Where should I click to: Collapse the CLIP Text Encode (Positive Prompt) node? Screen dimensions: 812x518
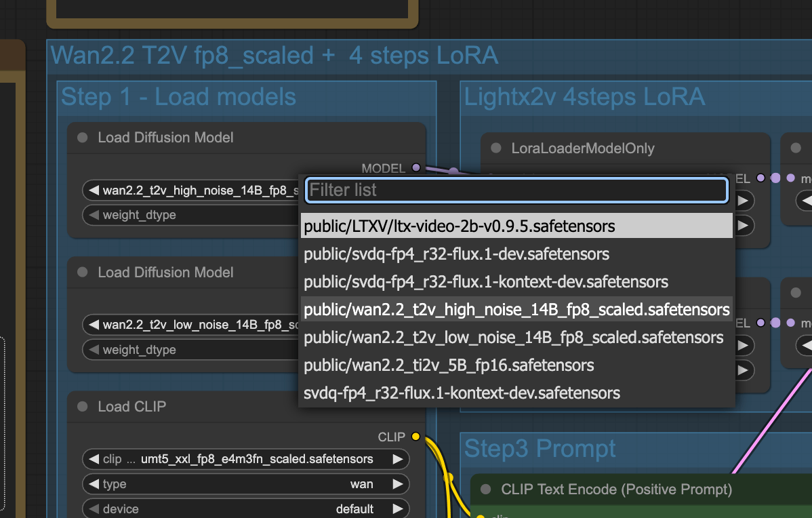(x=485, y=490)
